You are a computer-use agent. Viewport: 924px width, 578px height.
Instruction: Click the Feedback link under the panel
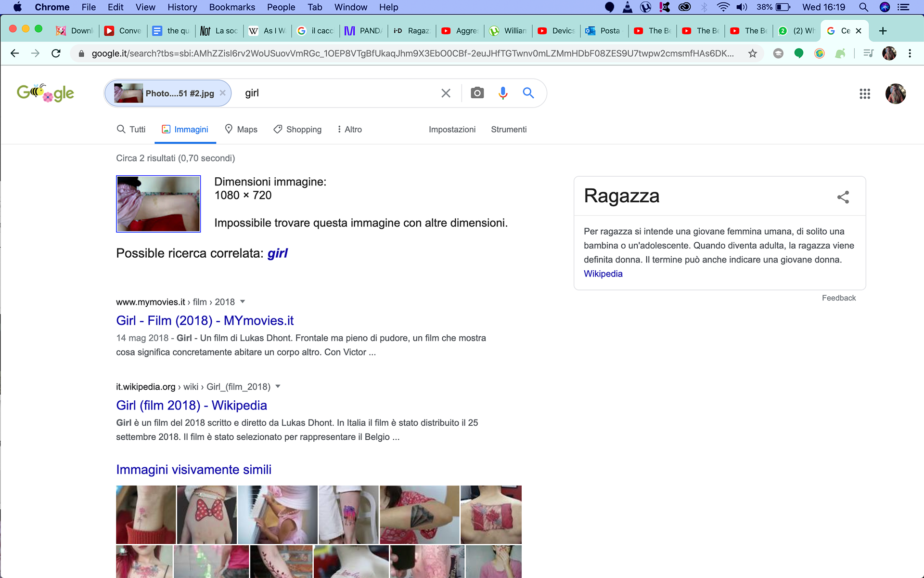839,298
